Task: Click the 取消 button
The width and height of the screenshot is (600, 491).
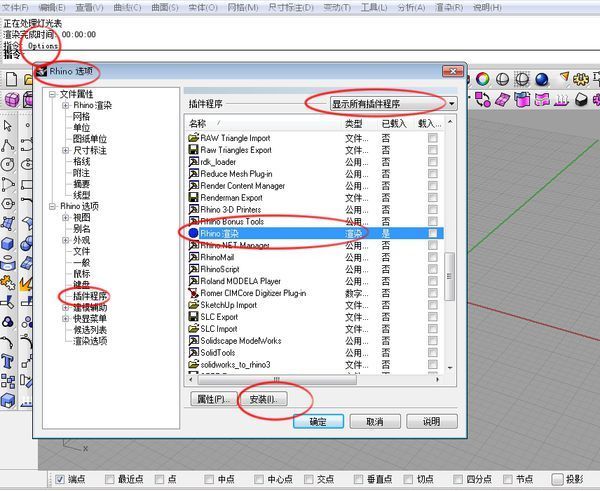Action: tap(375, 421)
